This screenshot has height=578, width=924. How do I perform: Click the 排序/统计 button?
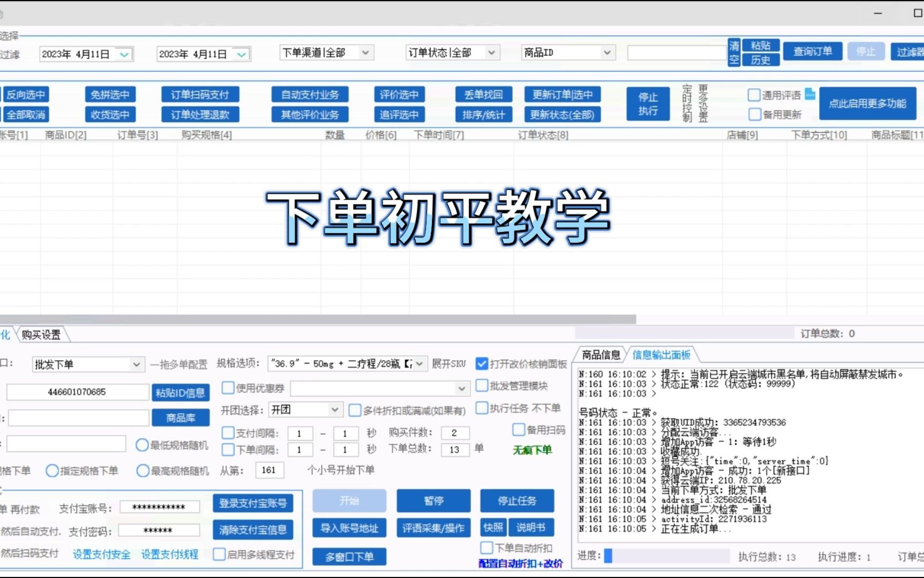(x=483, y=115)
